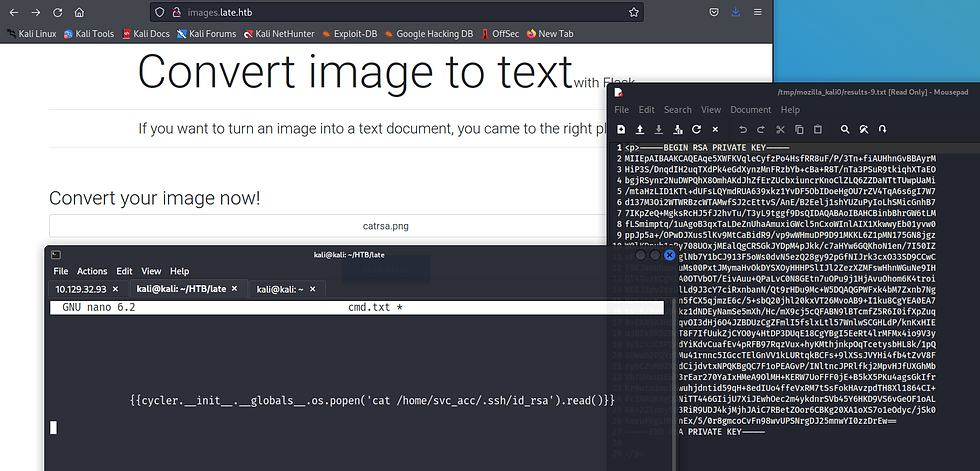Reload the images.late.htb page

(x=58, y=12)
